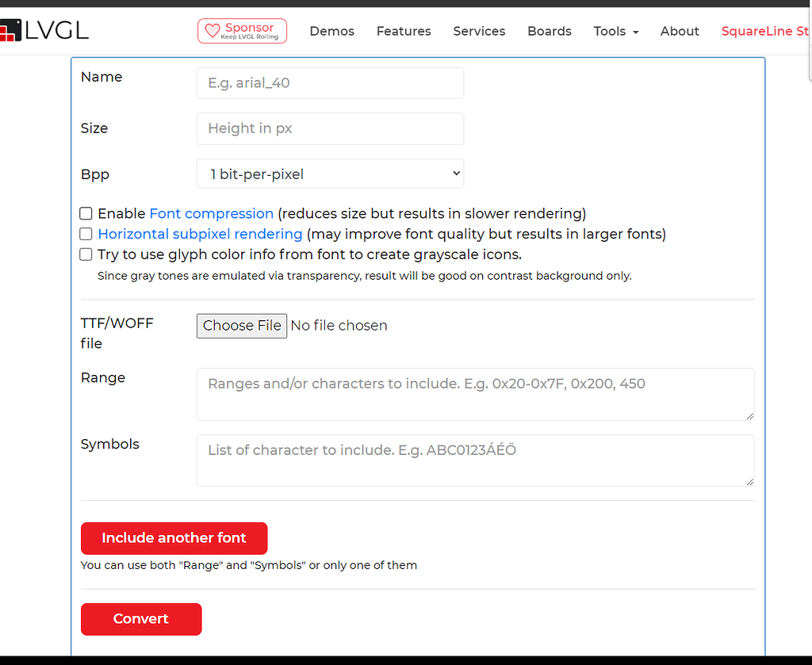Image resolution: width=812 pixels, height=665 pixels.
Task: Open the About page
Action: click(680, 31)
